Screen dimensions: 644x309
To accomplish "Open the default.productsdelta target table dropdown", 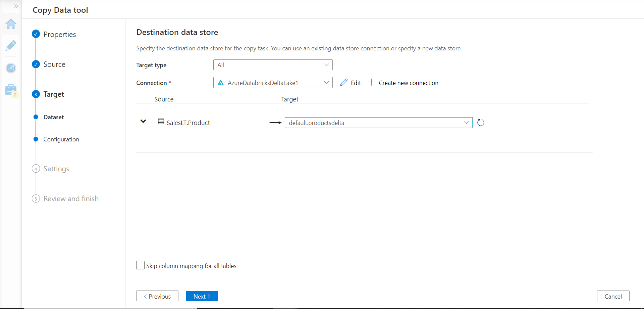I will pyautogui.click(x=378, y=123).
